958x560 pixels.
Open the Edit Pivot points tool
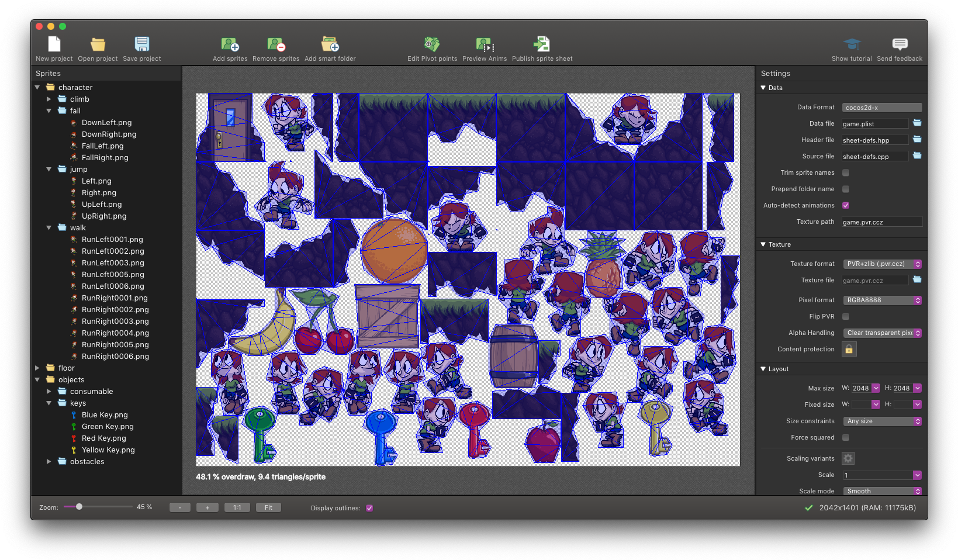coord(431,44)
